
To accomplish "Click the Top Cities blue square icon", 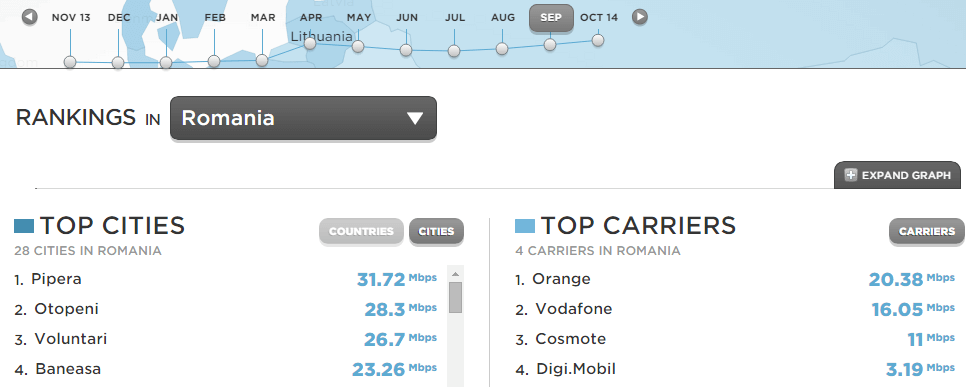I will click(24, 226).
